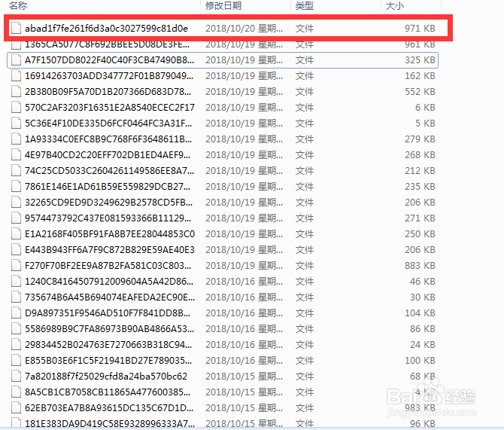The height and width of the screenshot is (430, 504).
Task: Select the file F270F70BF2EE9A87B2FA581C03C803...
Action: coord(108,266)
